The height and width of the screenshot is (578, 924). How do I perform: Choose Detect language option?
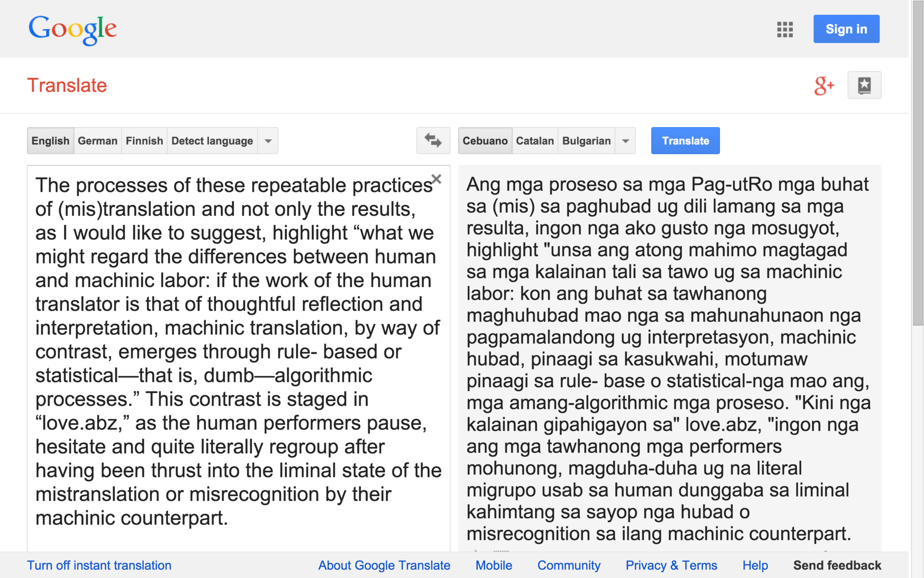[x=212, y=141]
